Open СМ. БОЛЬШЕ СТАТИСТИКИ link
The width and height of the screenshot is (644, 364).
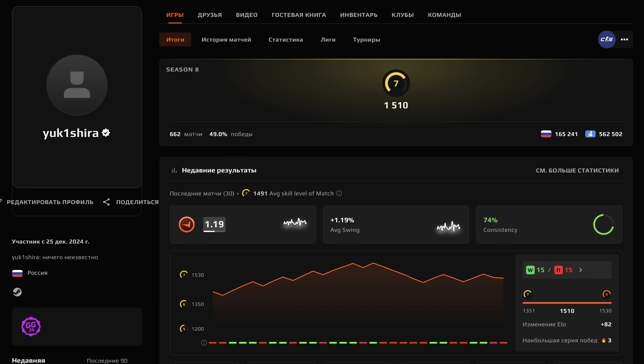click(577, 170)
